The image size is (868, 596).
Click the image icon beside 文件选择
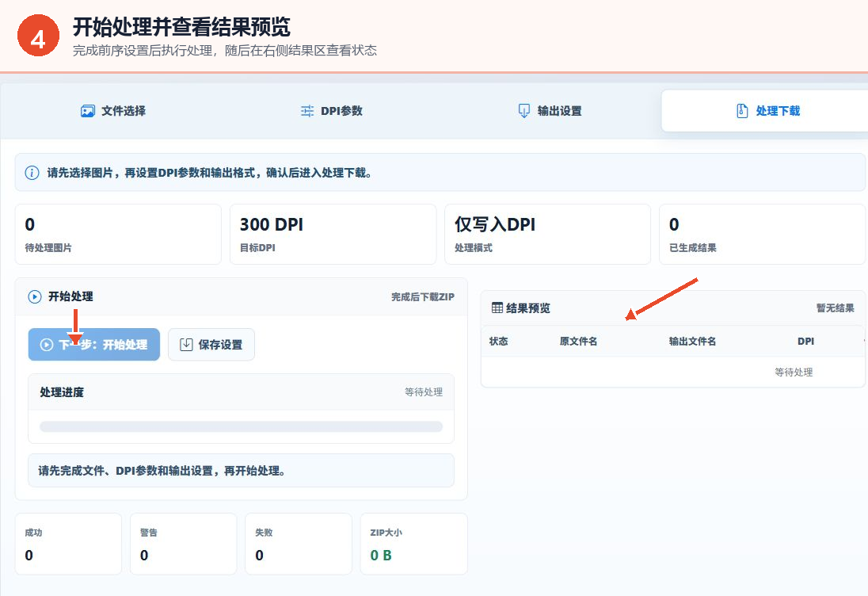pyautogui.click(x=87, y=111)
